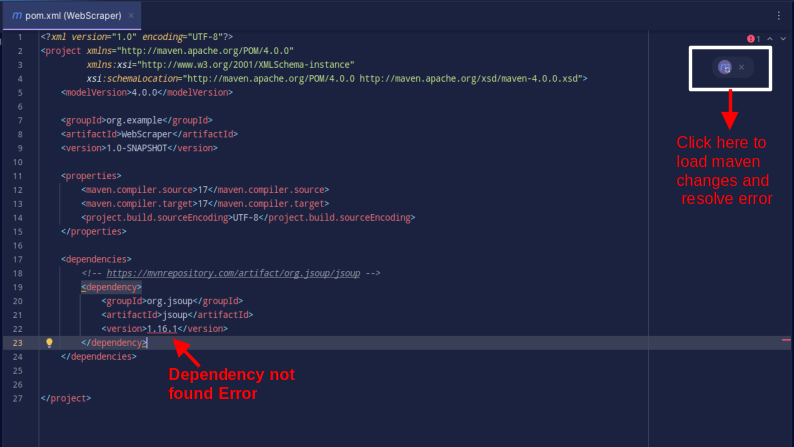Click the project xmlns attribute line
This screenshot has height=447, width=794.
(167, 51)
